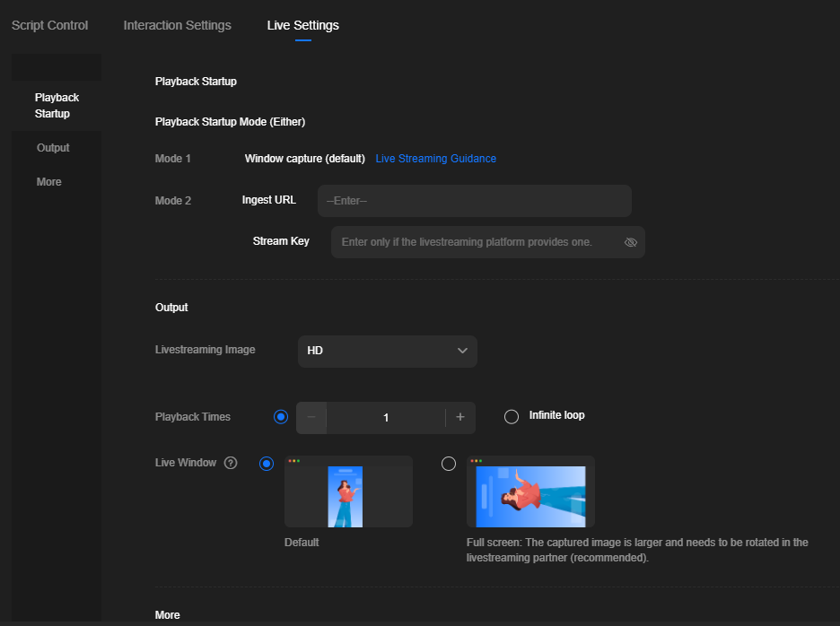Viewport: 840px width, 626px height.
Task: Increase playback times with plus button
Action: click(x=460, y=417)
